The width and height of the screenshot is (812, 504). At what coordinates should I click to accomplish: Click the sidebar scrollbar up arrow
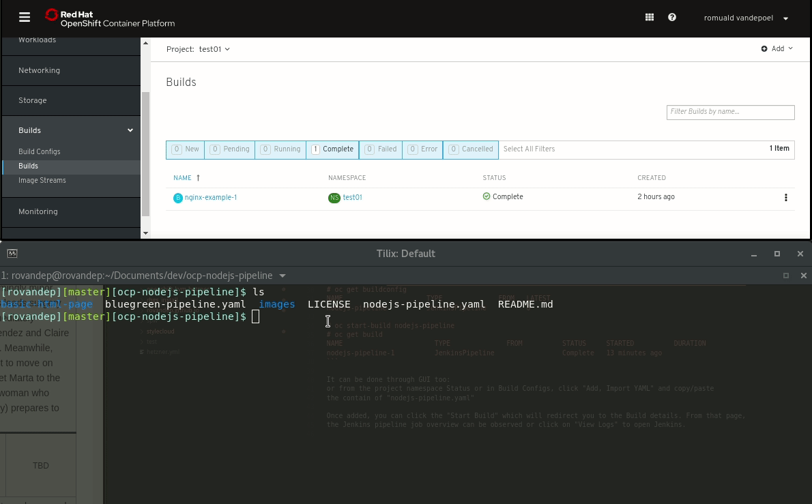click(145, 43)
